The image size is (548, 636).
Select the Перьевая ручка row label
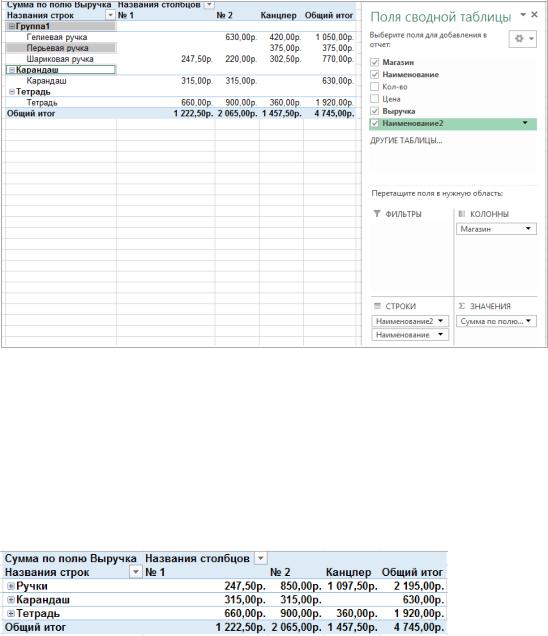pos(57,48)
